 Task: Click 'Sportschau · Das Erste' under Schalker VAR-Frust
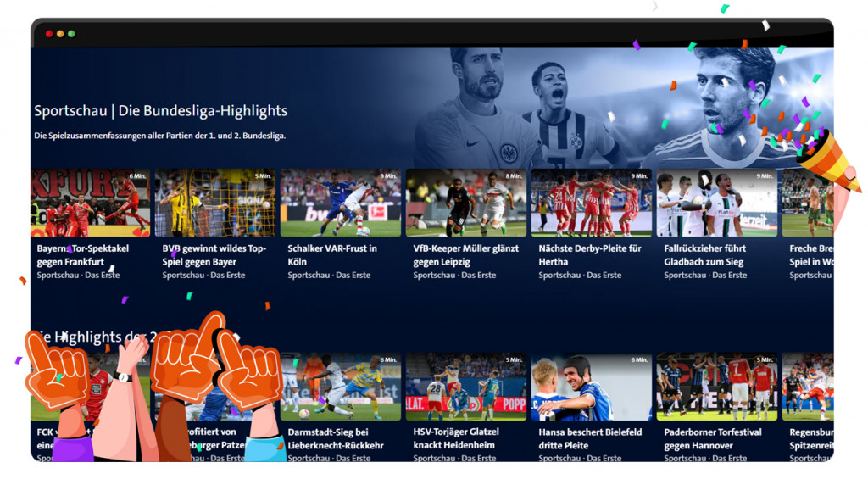(329, 276)
